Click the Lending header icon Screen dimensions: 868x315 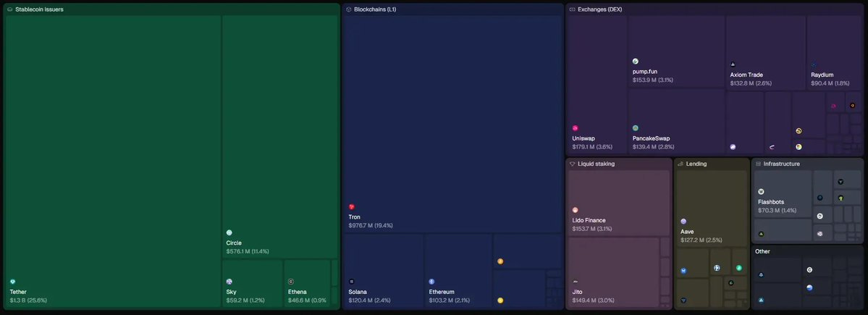[x=681, y=164]
